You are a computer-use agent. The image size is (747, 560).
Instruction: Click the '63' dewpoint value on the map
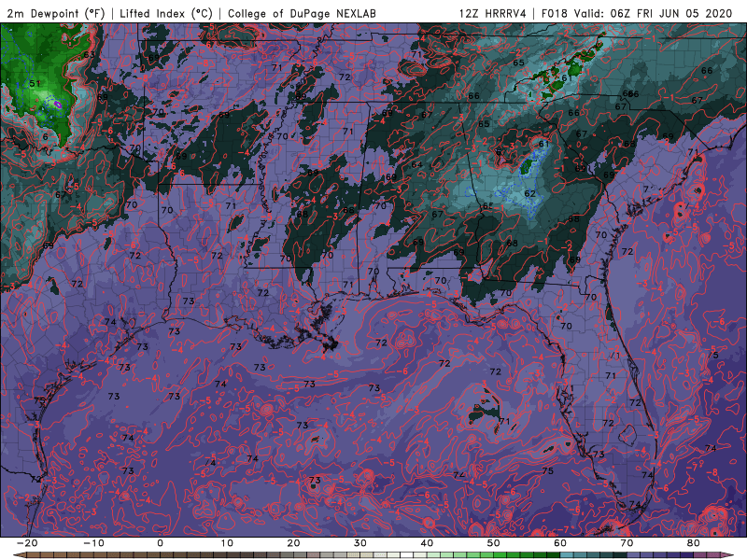click(x=89, y=55)
